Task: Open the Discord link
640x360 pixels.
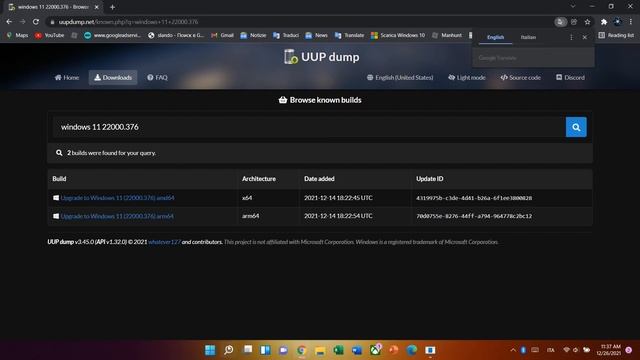Action: click(x=570, y=78)
